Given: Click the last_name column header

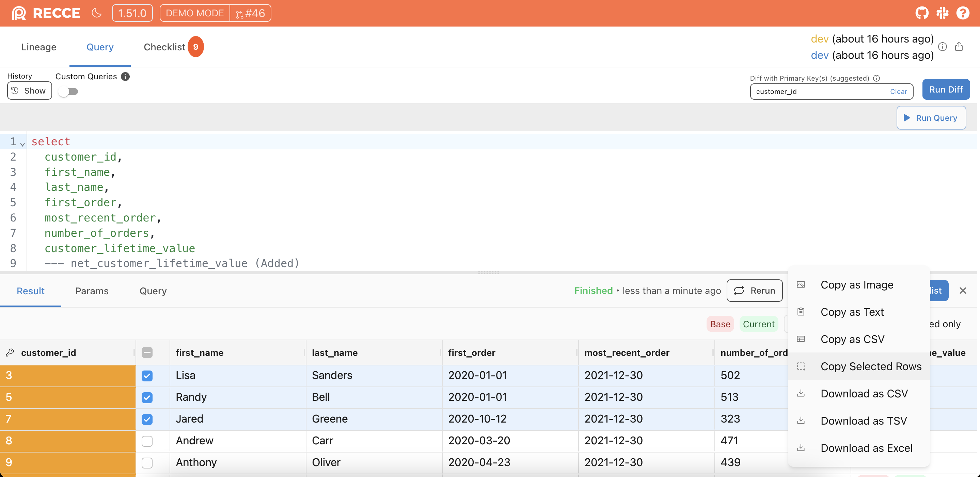Looking at the screenshot, I should click(374, 352).
